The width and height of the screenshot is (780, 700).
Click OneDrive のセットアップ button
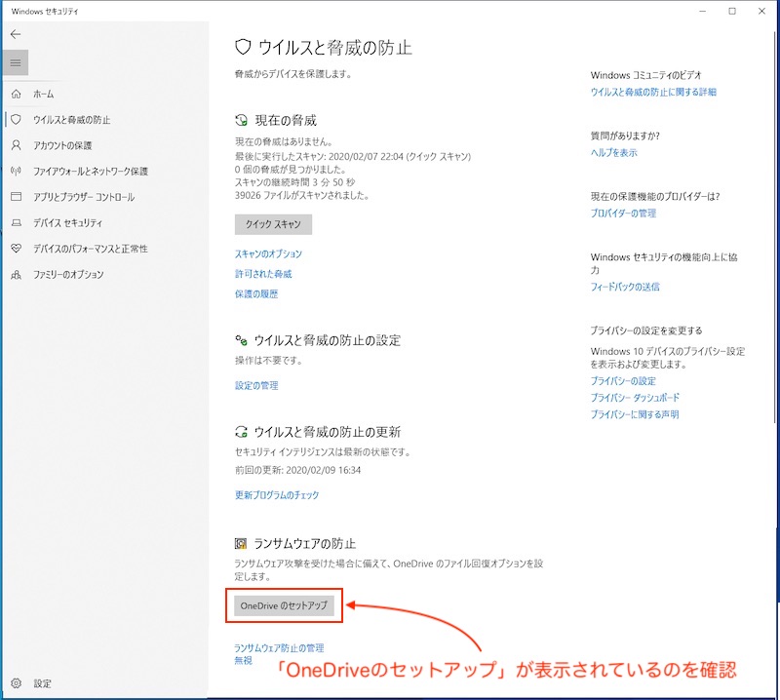(284, 605)
